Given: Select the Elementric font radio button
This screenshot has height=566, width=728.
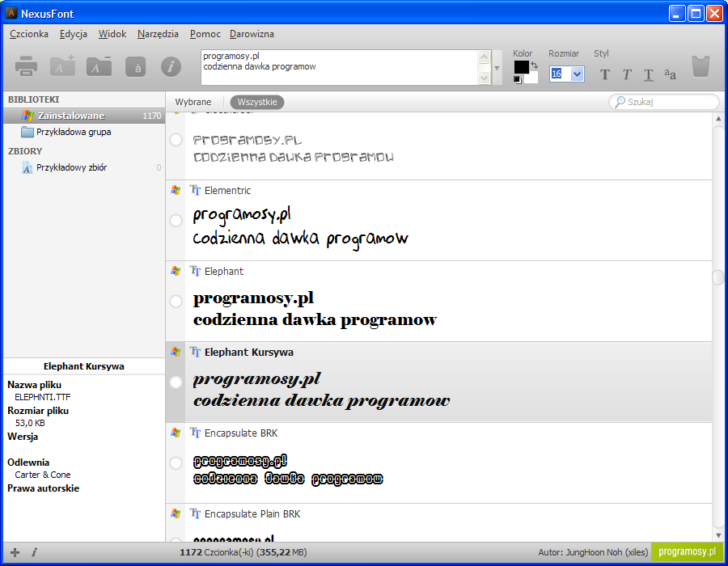Looking at the screenshot, I should coord(176,221).
